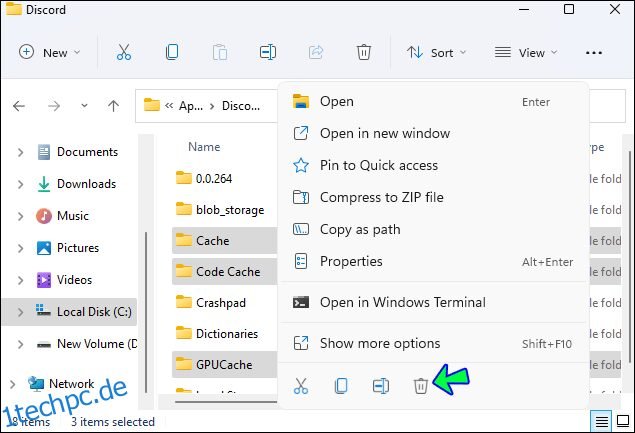Viewport: 635px width, 433px height.
Task: Choose Compress to ZIP file
Action: (x=433, y=197)
